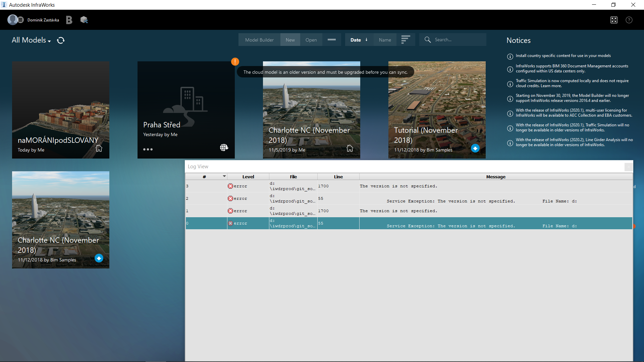The width and height of the screenshot is (644, 362).
Task: Click the Learn more link about Traffic Simulation
Action: (x=550, y=85)
